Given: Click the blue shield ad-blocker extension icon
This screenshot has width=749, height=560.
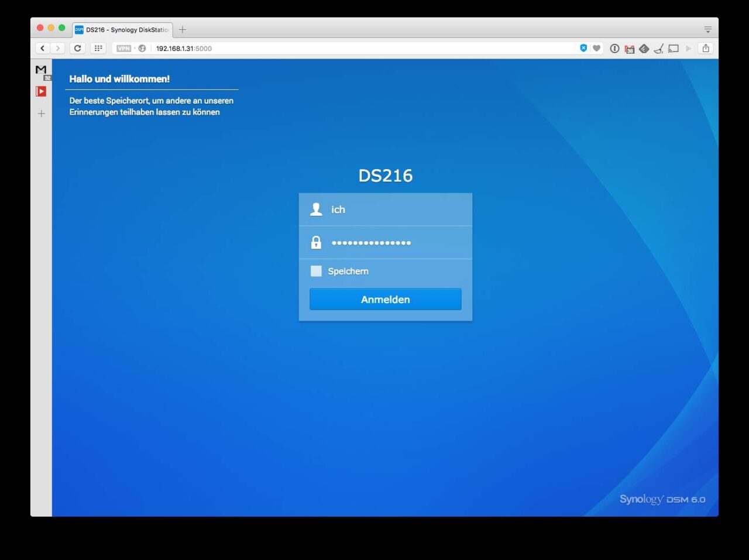Looking at the screenshot, I should point(583,48).
